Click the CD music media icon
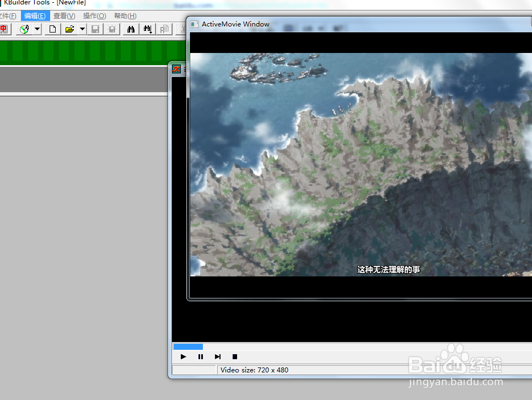 [24, 29]
